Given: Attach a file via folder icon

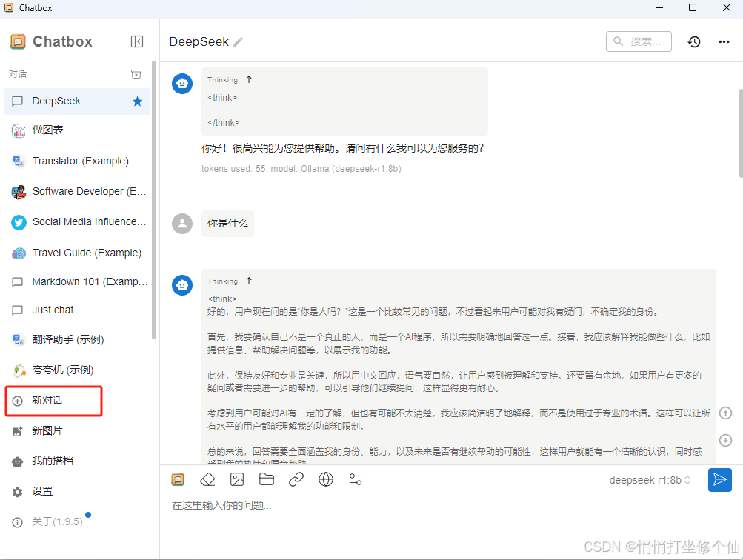Looking at the screenshot, I should tap(267, 480).
